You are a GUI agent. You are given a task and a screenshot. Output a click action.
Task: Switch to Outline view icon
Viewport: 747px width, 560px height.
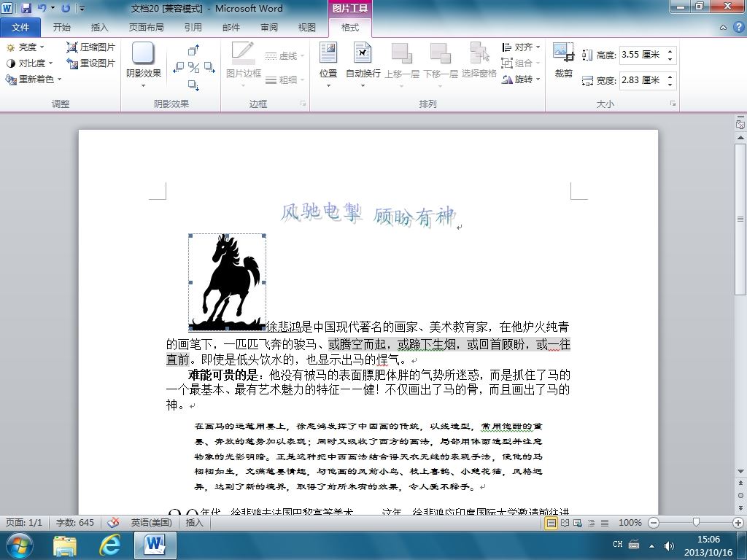tap(591, 523)
